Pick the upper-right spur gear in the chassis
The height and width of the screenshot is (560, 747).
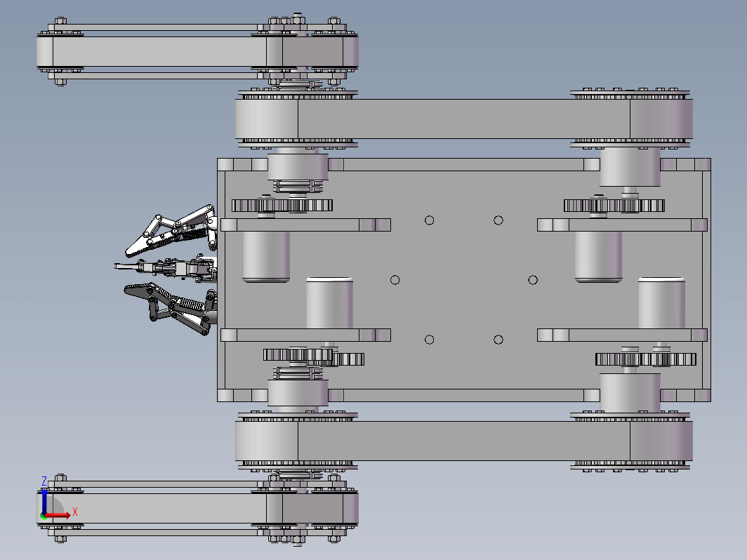point(614,205)
